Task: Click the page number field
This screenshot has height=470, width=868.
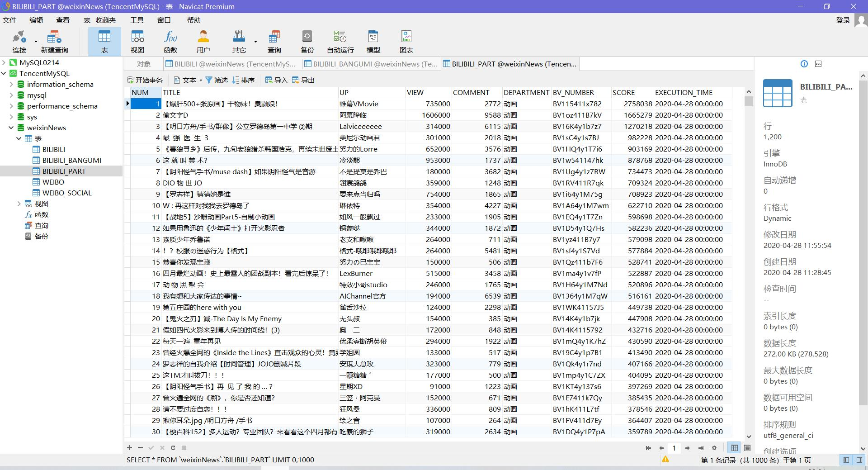Action: click(x=674, y=448)
